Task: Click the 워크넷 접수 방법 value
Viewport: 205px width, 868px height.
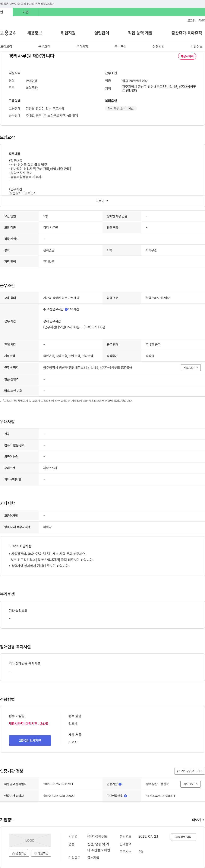Action: click(73, 723)
